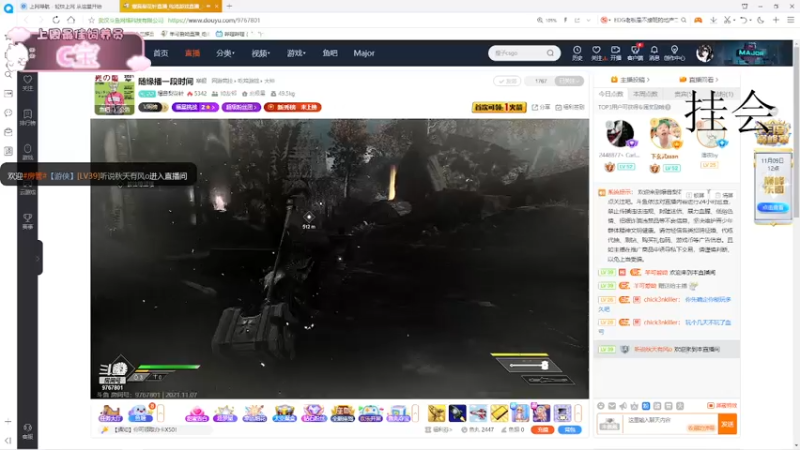The image size is (800, 450).
Task: Bookmark the page with the star icon
Action: (x=91, y=20)
